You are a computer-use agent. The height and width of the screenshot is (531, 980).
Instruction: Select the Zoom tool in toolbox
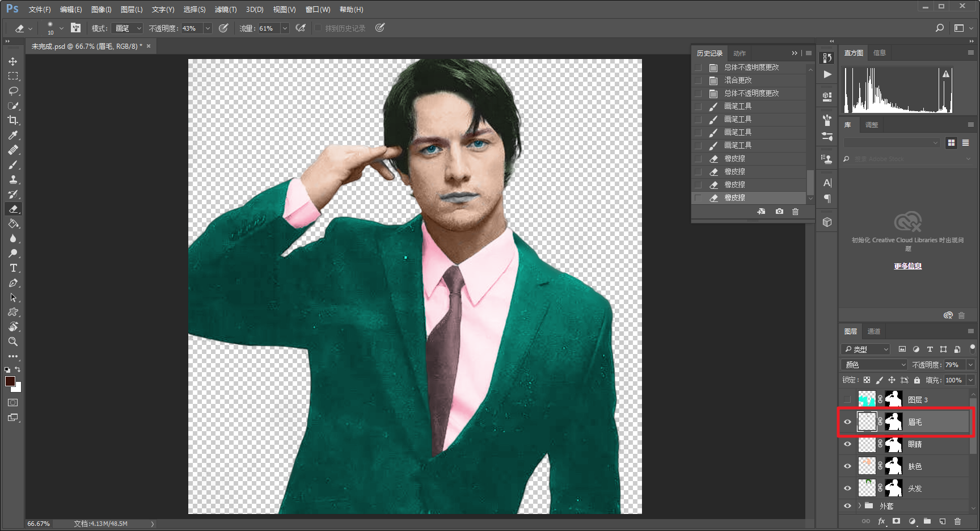click(x=13, y=342)
